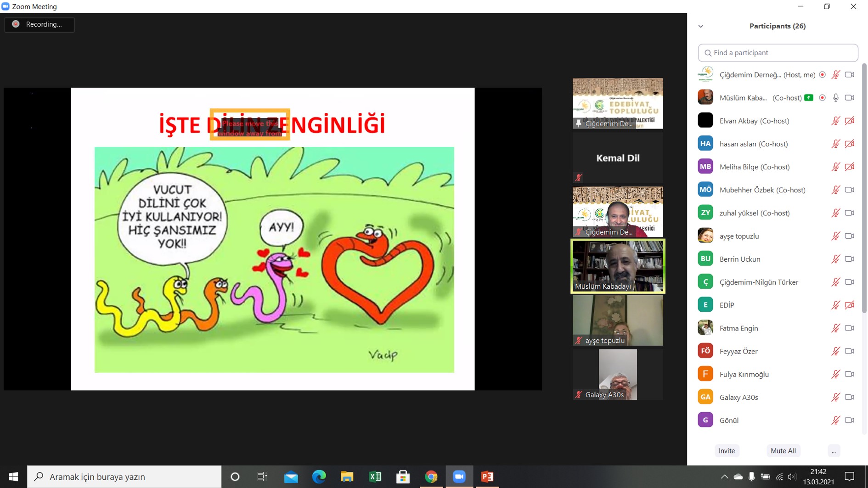Open Task View from taskbar

coord(262,477)
